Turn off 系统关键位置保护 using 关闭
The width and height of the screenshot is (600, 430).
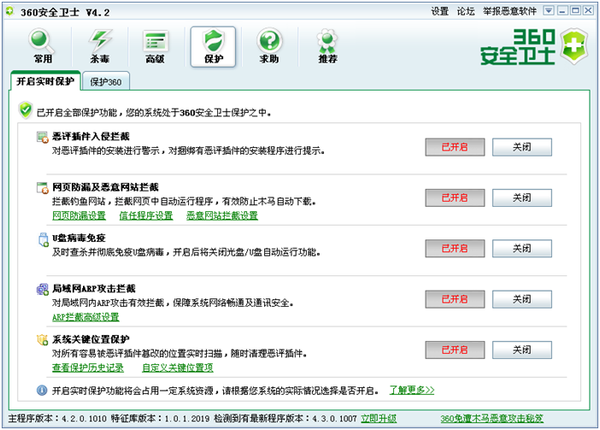click(x=521, y=350)
